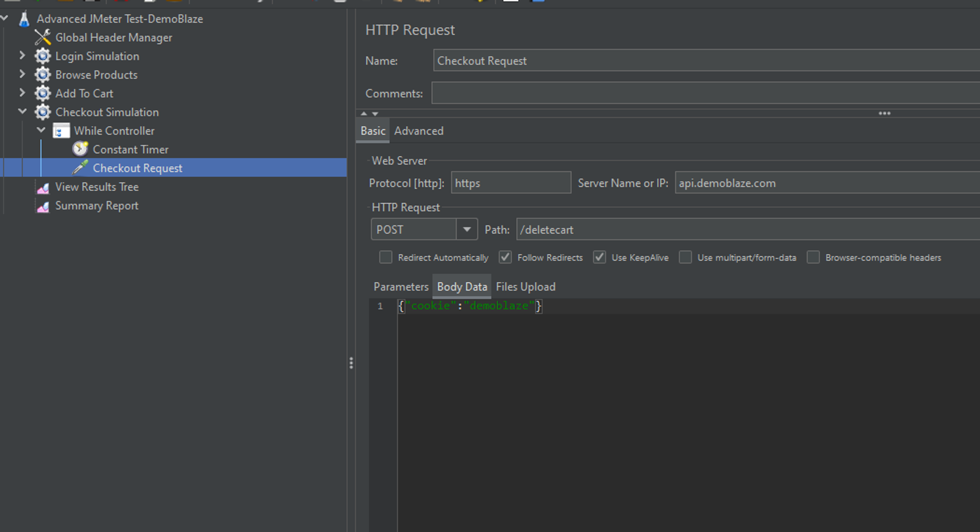The height and width of the screenshot is (532, 980).
Task: Expand the Browse Products thread group
Action: 22,75
